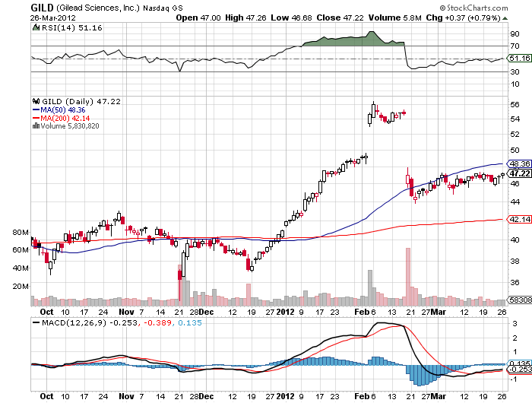The image size is (532, 403).
Task: Click the 70 RSI axis label
Action: pyautogui.click(x=515, y=46)
